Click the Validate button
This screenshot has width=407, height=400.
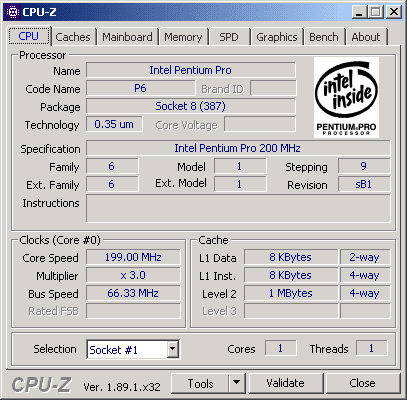point(286,383)
